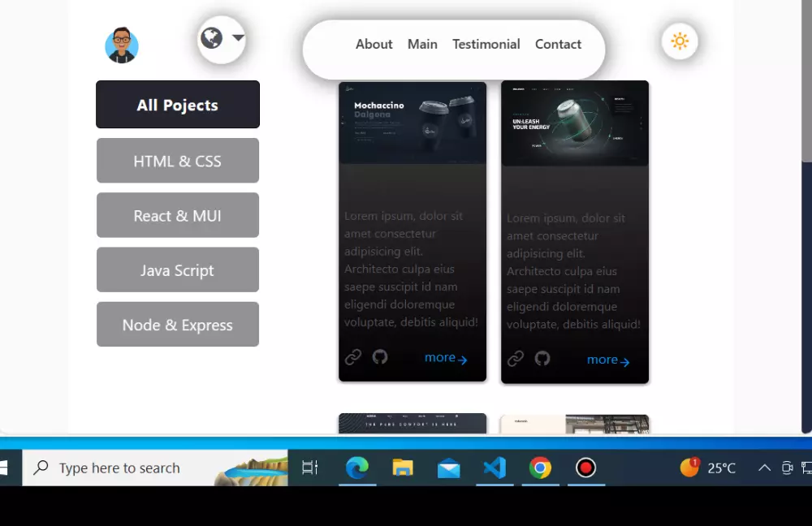Click more link on Mochaccino card
The height and width of the screenshot is (526, 812).
point(445,358)
